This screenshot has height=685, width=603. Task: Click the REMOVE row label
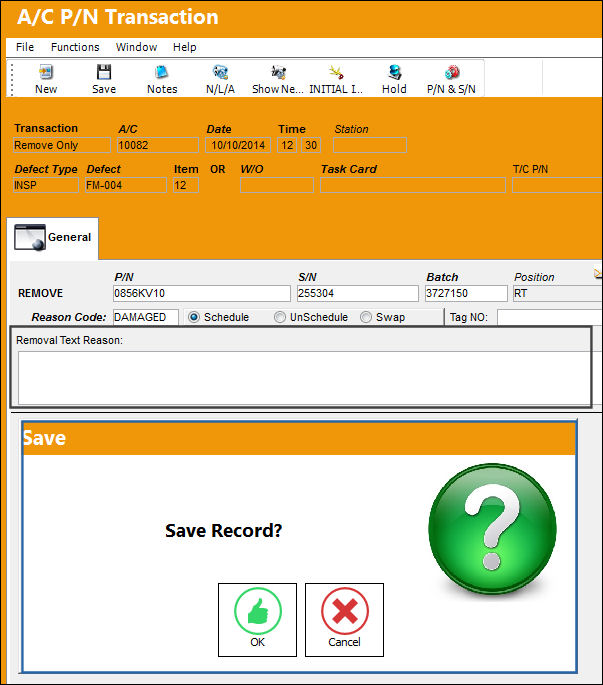(40, 293)
